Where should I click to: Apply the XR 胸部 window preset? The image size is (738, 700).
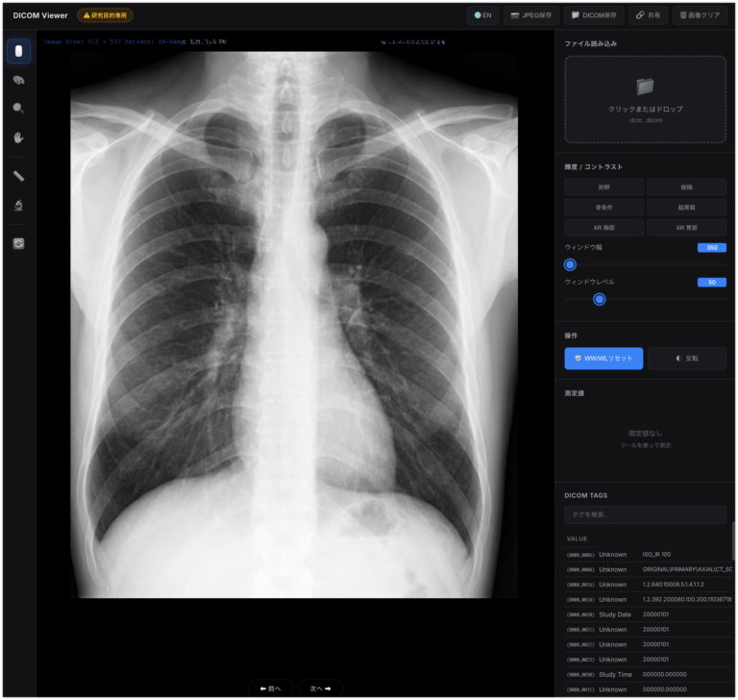click(x=603, y=228)
